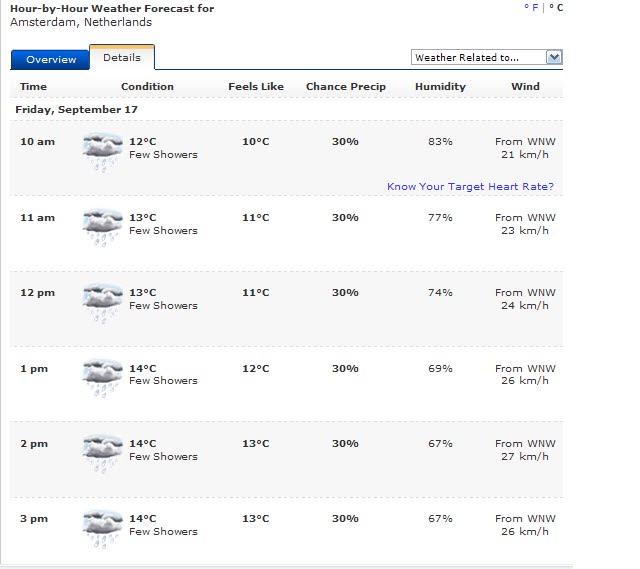Click the 2 pm showers weather icon
640x569 pixels.
tap(102, 454)
